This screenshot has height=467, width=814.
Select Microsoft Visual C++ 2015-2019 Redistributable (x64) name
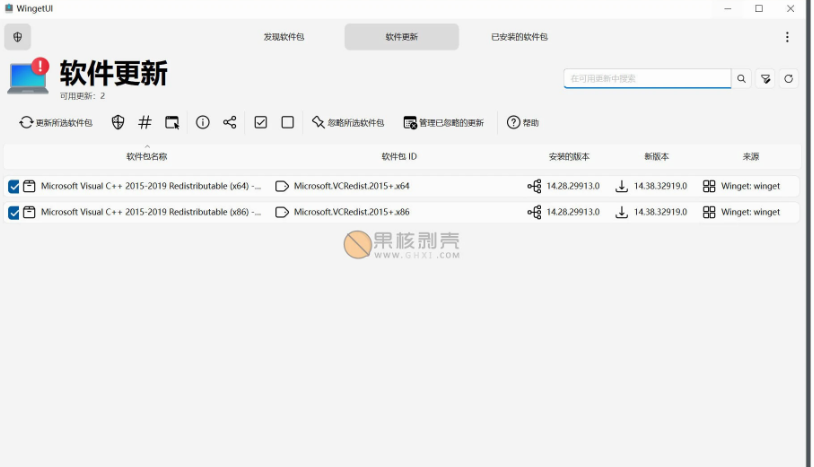(x=151, y=186)
